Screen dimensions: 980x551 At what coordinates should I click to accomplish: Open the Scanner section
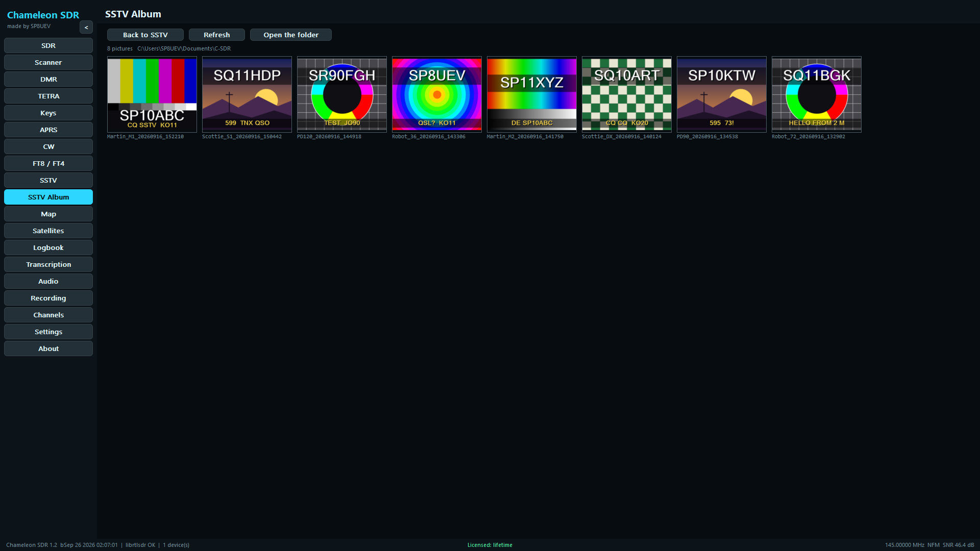point(48,62)
